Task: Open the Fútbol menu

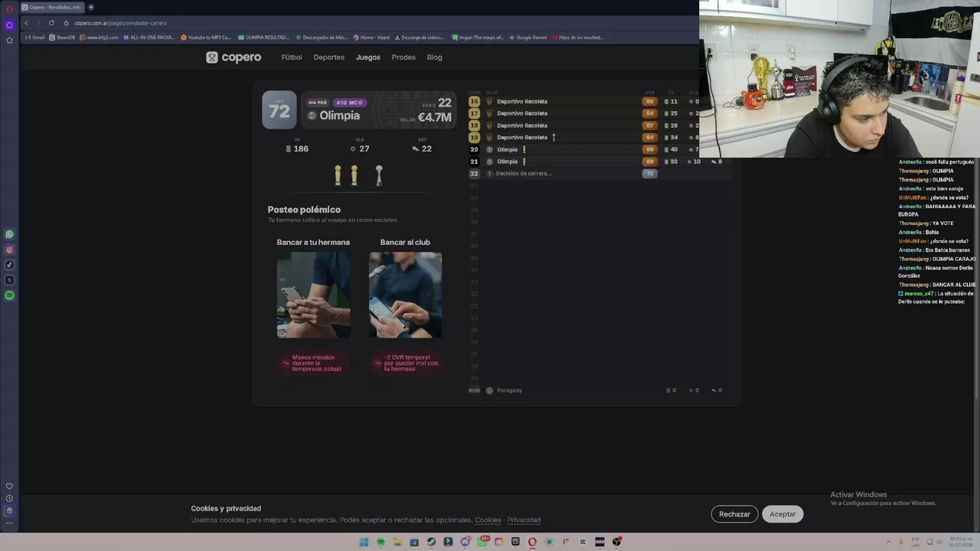Action: (x=292, y=57)
